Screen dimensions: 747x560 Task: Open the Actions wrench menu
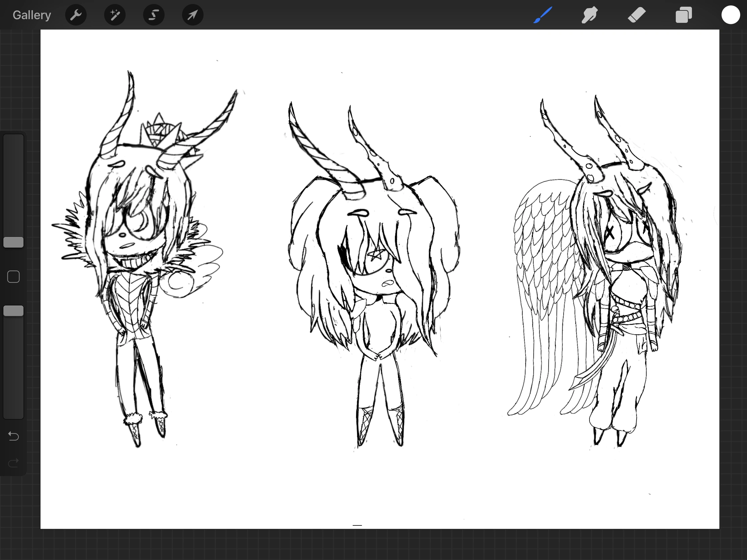tap(76, 15)
